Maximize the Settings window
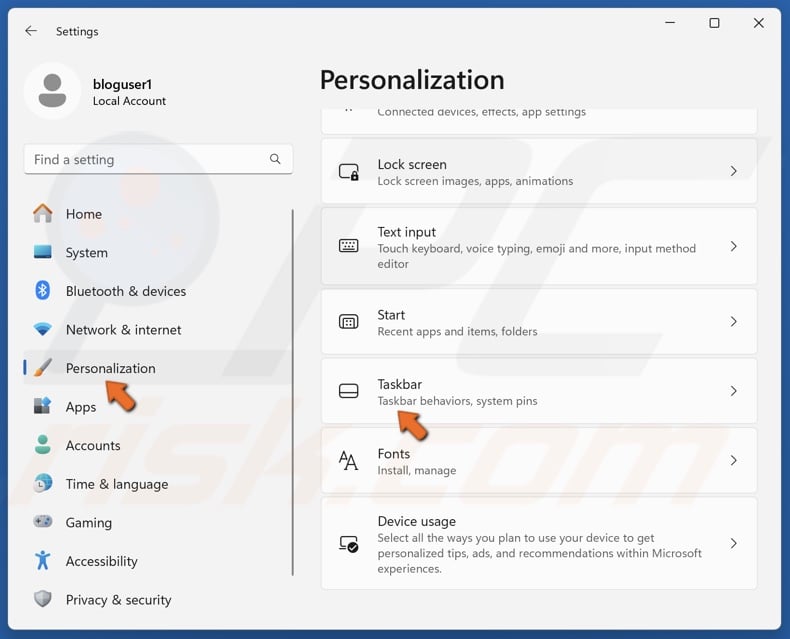 pyautogui.click(x=714, y=23)
